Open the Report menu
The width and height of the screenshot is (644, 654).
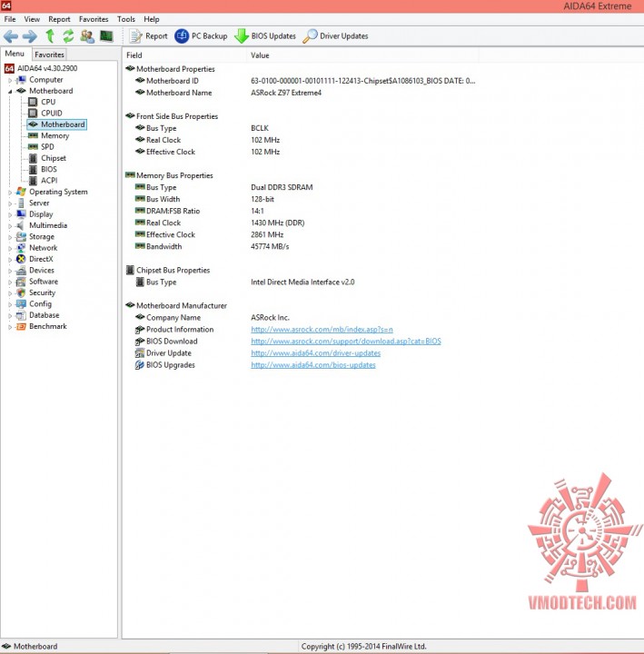(59, 19)
